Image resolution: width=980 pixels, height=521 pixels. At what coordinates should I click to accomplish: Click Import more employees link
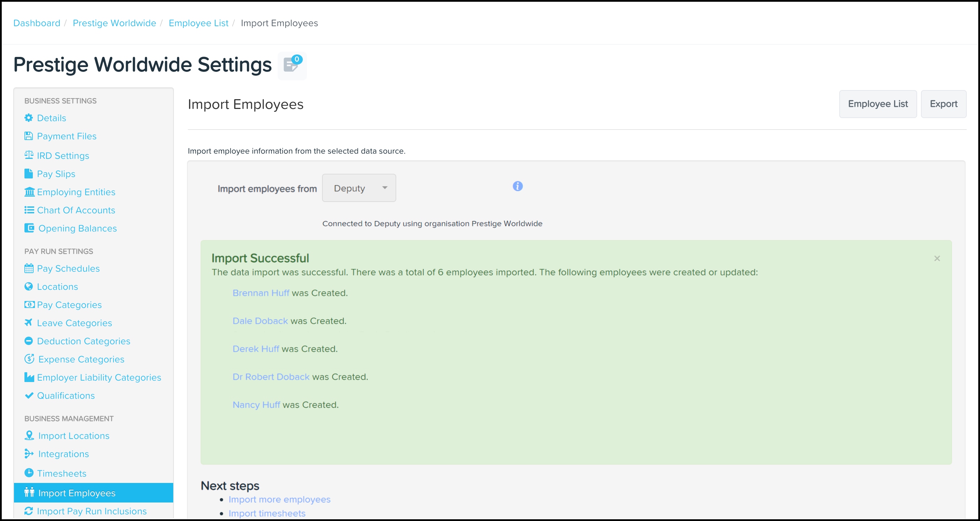pyautogui.click(x=279, y=499)
